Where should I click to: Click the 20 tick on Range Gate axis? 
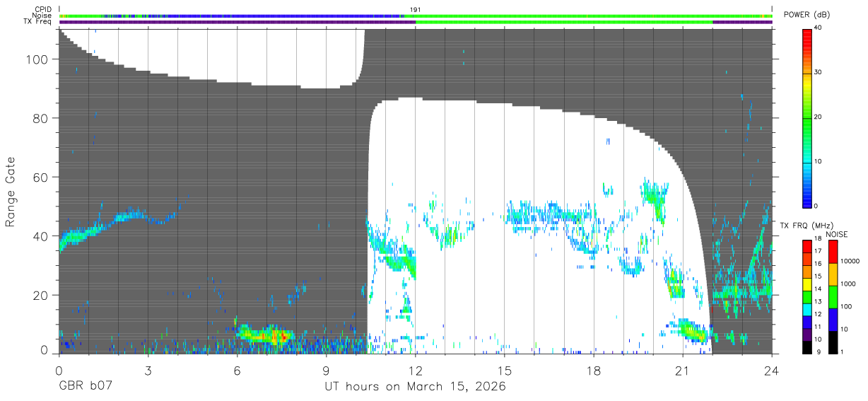click(x=40, y=295)
